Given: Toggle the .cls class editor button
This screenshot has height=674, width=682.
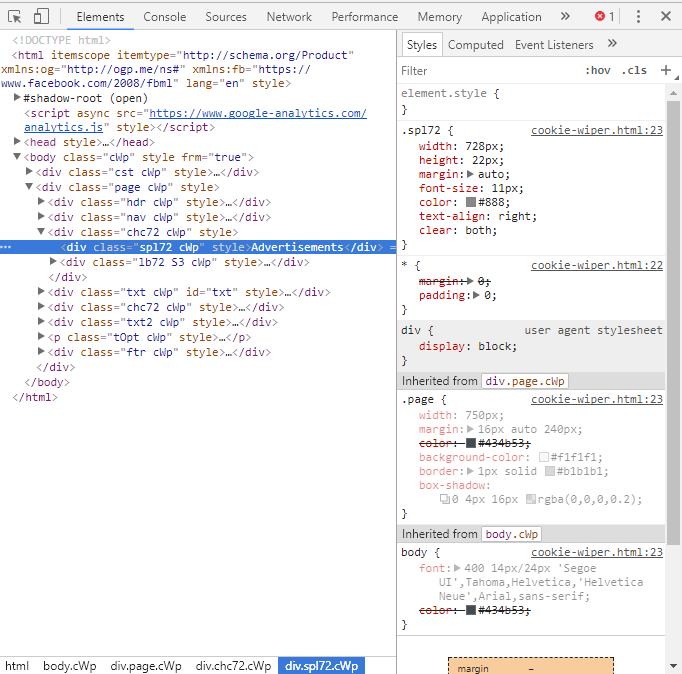Looking at the screenshot, I should [x=634, y=70].
